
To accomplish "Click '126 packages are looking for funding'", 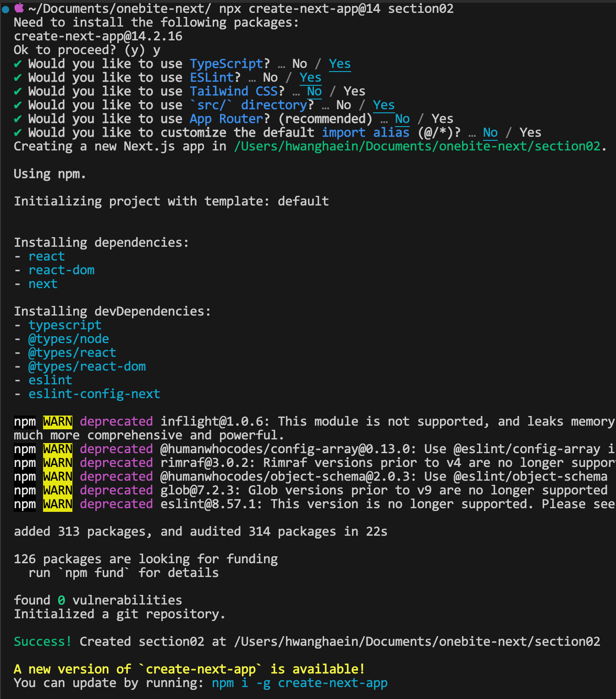I will tap(146, 559).
